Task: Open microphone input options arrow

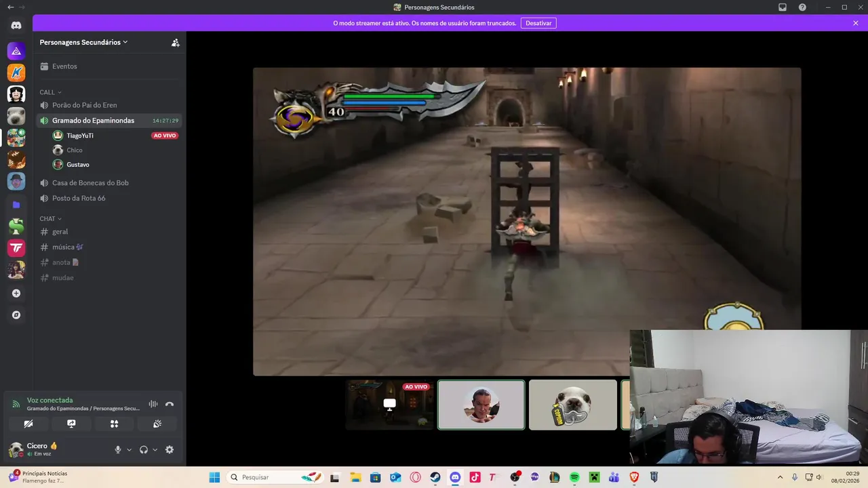Action: pos(129,449)
